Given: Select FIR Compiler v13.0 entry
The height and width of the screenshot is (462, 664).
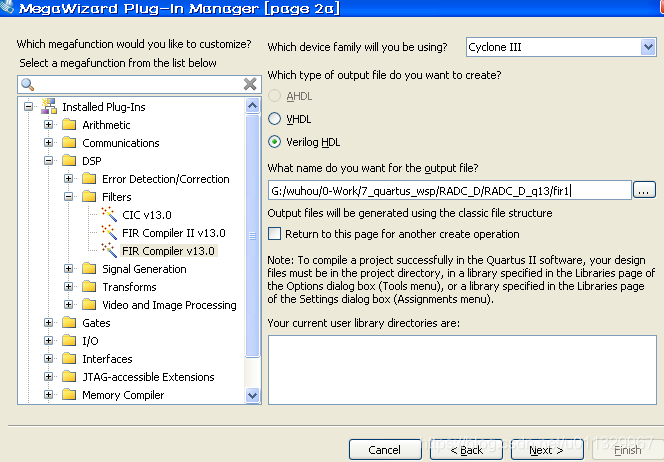Looking at the screenshot, I should point(168,251).
